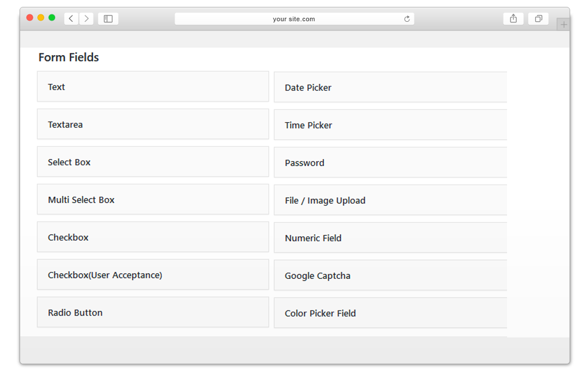Select Checkbox(User Acceptance) field
588x369 pixels.
(x=153, y=274)
